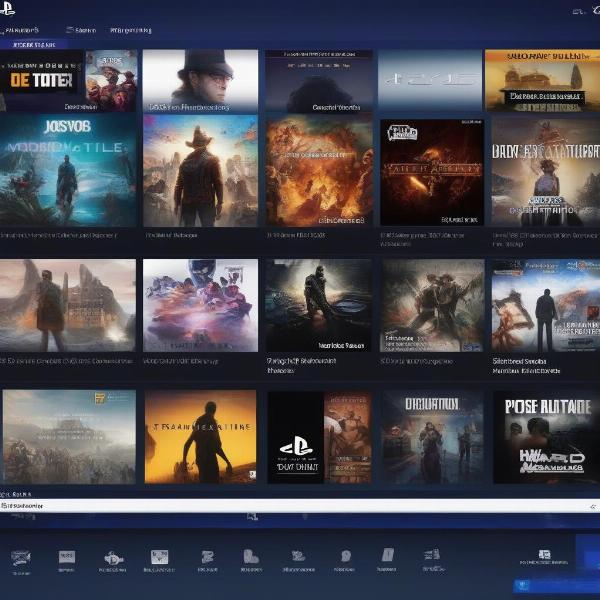The image size is (600, 600).
Task: Open the pale grey tile with the faint PS5 logo
Action: point(430,80)
